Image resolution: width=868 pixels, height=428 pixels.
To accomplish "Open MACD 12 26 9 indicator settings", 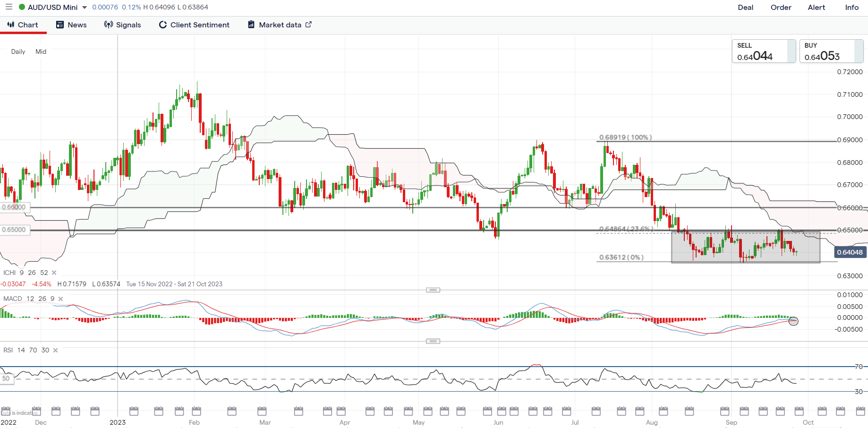I will (29, 299).
